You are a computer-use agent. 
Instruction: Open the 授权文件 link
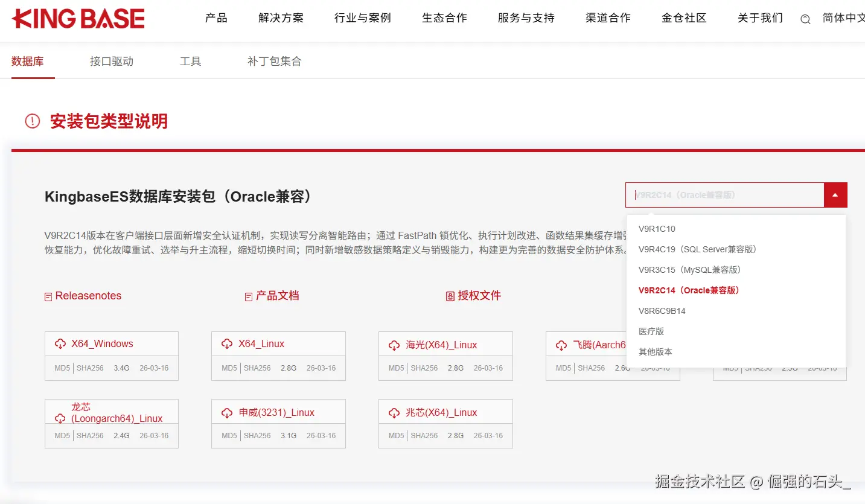479,296
